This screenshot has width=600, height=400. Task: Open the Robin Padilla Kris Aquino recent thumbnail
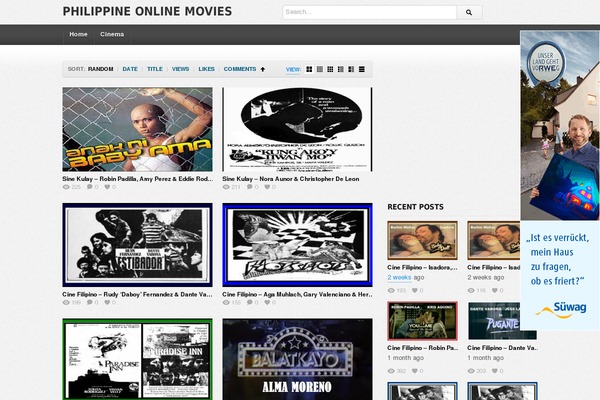(x=422, y=321)
